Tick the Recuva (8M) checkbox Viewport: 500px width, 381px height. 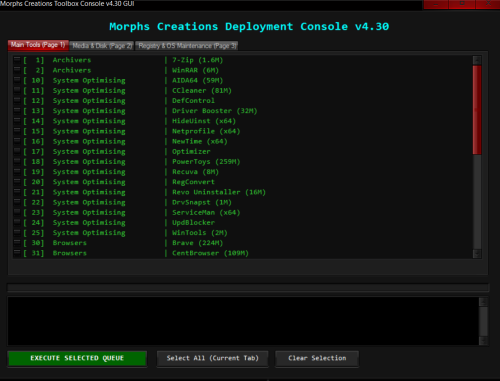click(x=17, y=172)
